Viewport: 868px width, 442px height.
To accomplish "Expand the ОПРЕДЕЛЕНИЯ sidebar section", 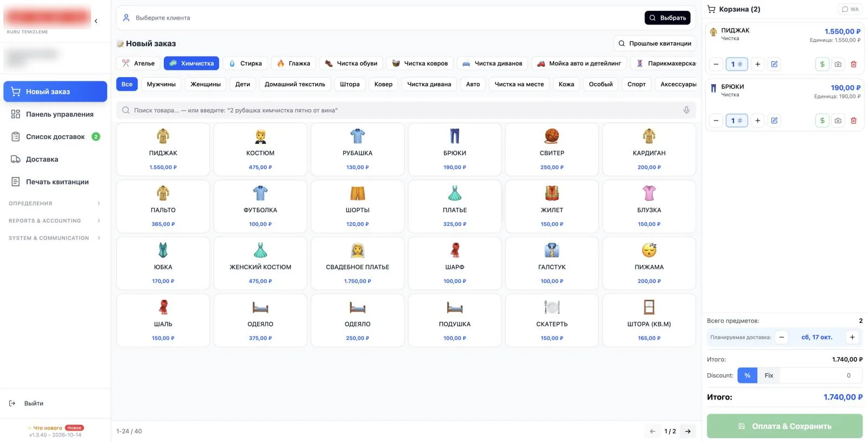I will pyautogui.click(x=54, y=204).
